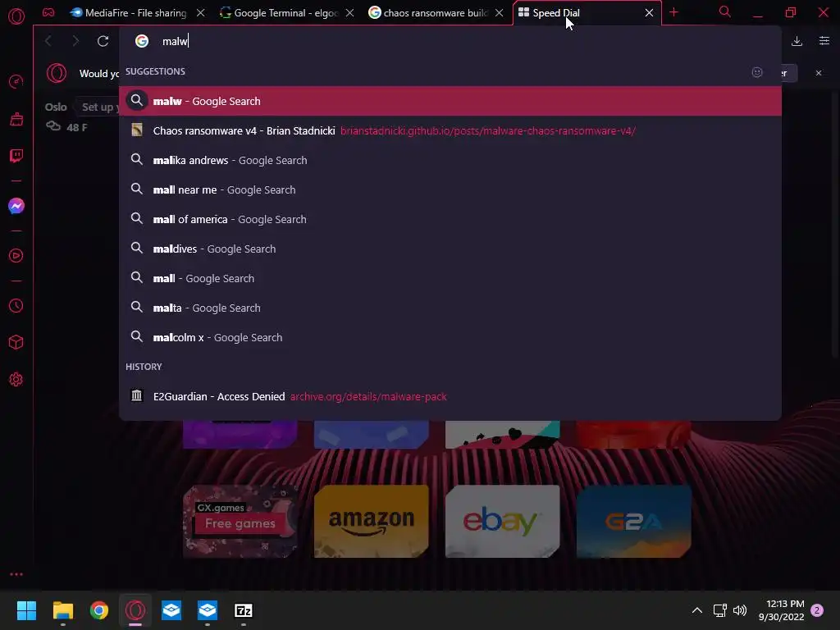Click Opera GX taskbar icon
The height and width of the screenshot is (630, 840).
(x=135, y=610)
